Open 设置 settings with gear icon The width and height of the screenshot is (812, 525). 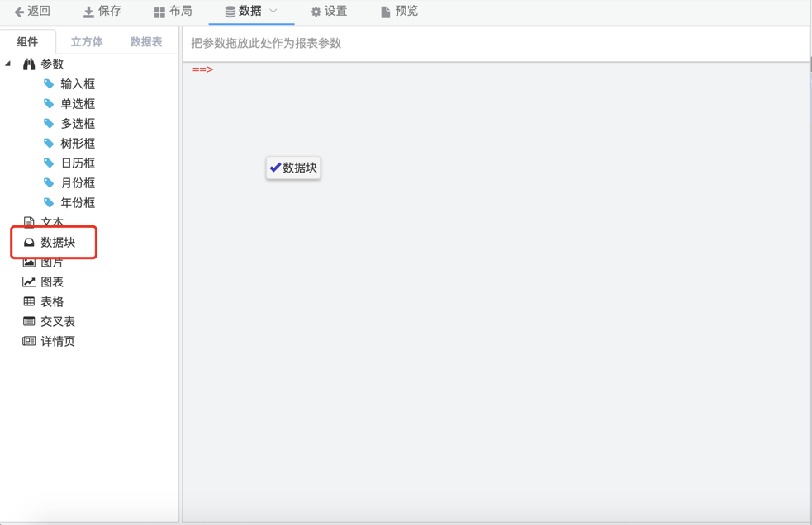(329, 12)
